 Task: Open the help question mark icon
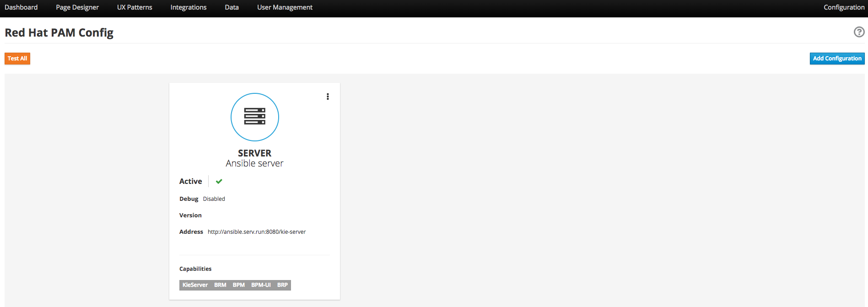click(859, 32)
